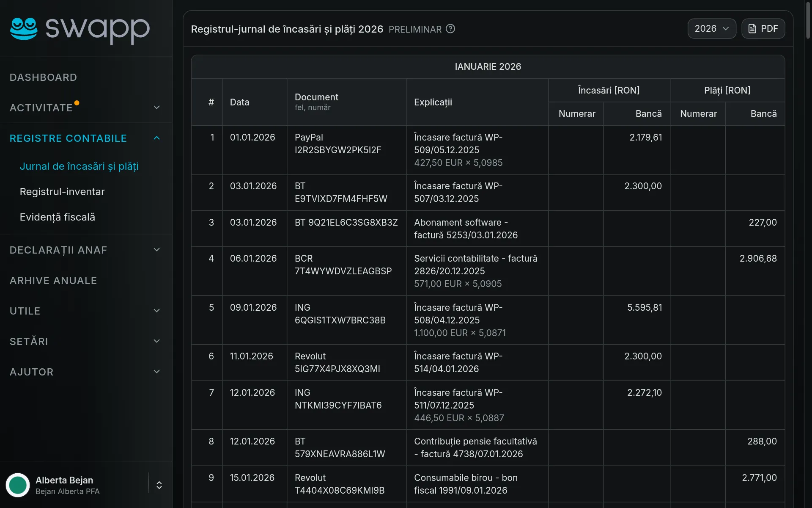Export the register as PDF
This screenshot has width=812, height=508.
[x=763, y=29]
